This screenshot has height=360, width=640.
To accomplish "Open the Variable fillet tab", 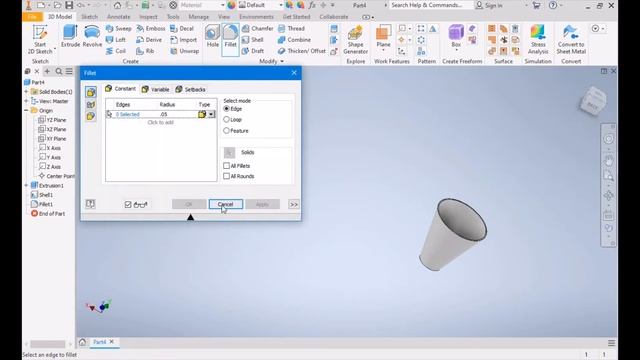I will tap(156, 89).
